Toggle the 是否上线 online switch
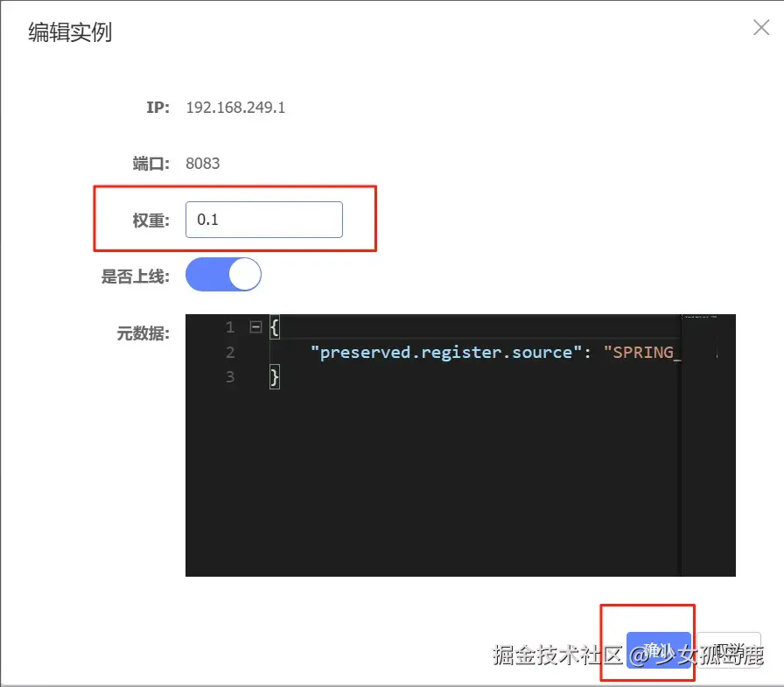 click(x=223, y=275)
